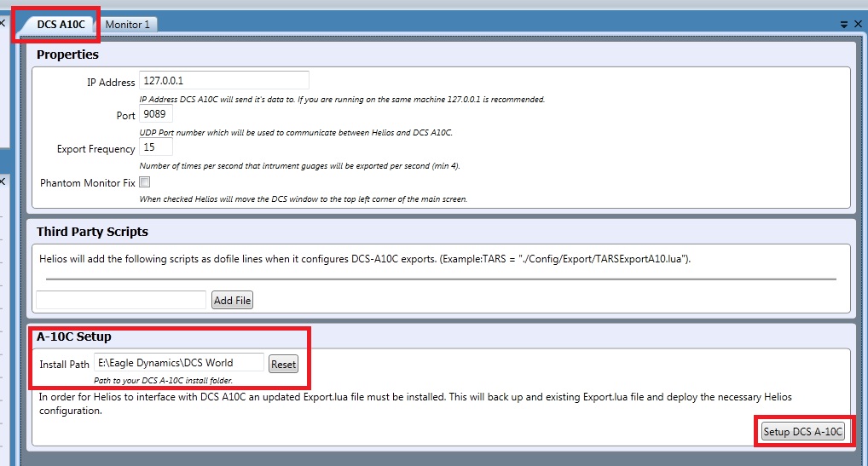
Task: Select the Port field with 9089
Action: coord(155,114)
